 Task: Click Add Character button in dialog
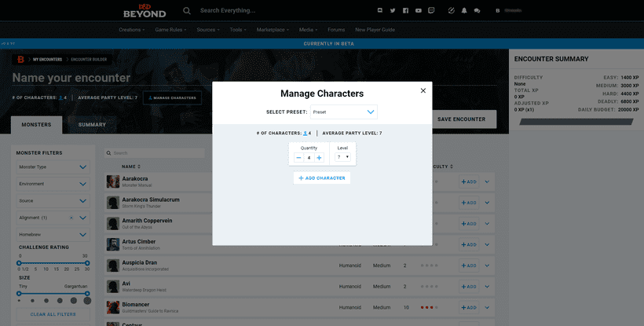pyautogui.click(x=321, y=178)
